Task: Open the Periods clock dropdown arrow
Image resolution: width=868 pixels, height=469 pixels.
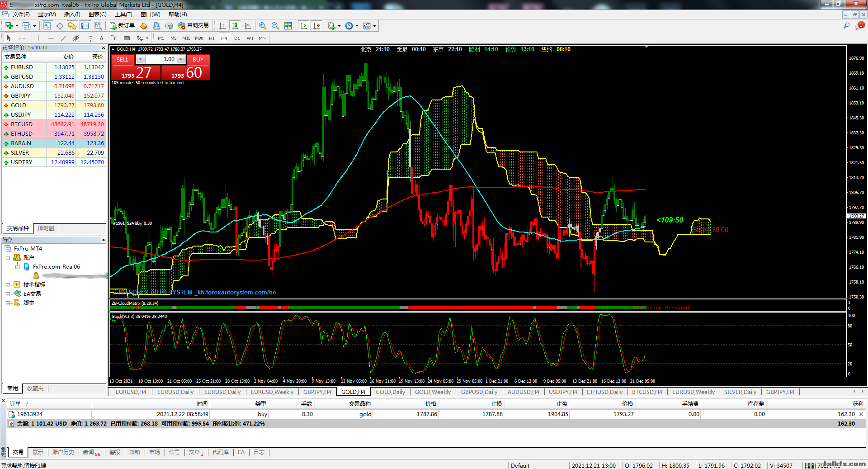Action: point(357,26)
